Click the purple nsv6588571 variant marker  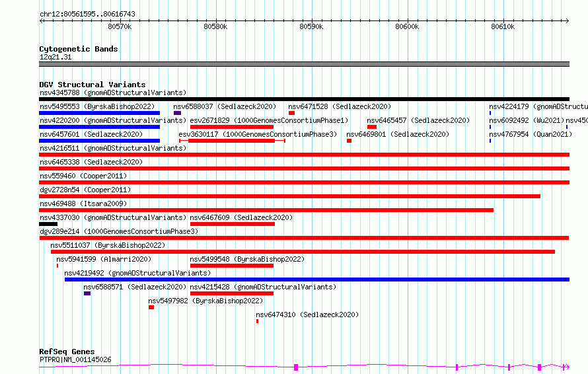[x=87, y=293]
